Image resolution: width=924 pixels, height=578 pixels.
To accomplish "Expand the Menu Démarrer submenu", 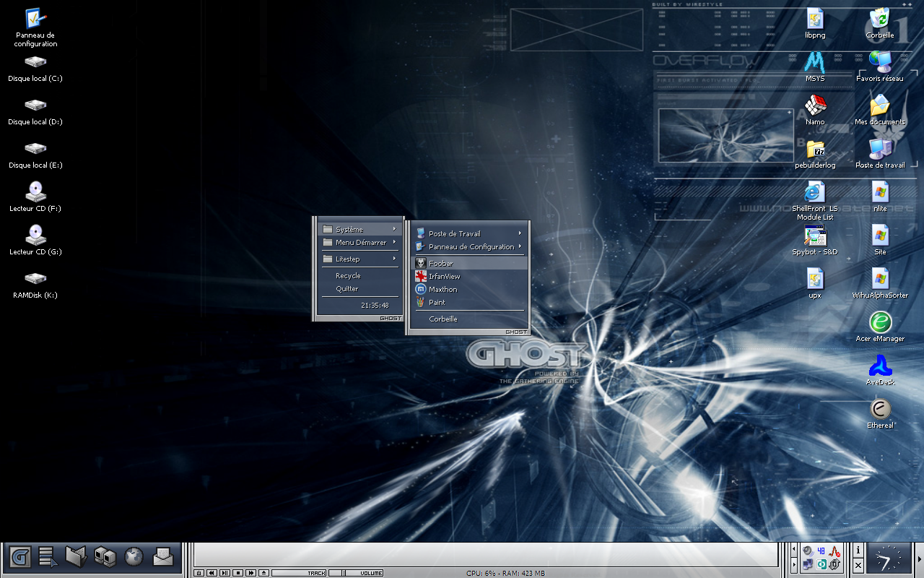I will [359, 242].
